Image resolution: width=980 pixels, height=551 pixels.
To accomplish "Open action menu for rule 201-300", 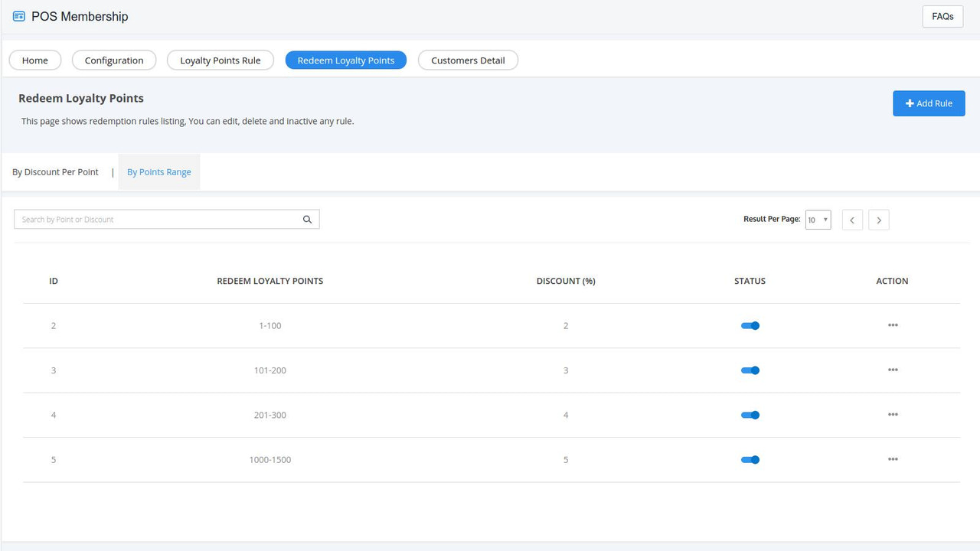I will pos(893,415).
